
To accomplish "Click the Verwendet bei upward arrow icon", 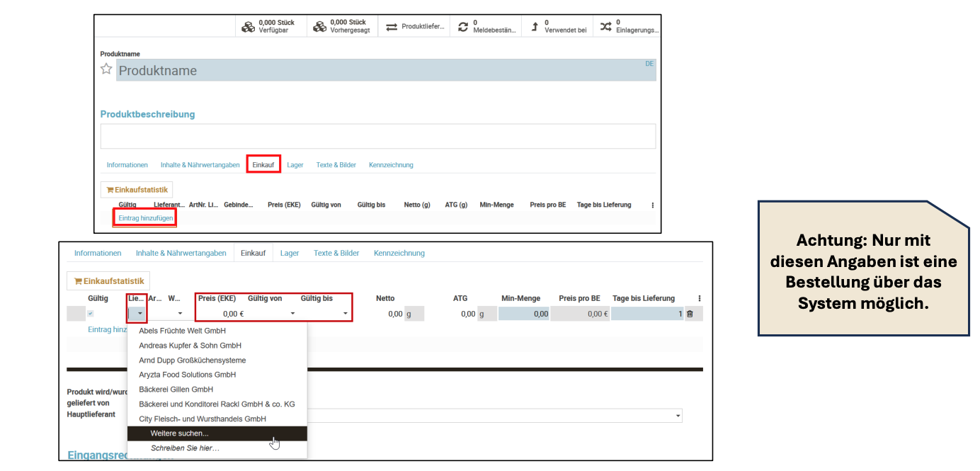I will pyautogui.click(x=535, y=27).
